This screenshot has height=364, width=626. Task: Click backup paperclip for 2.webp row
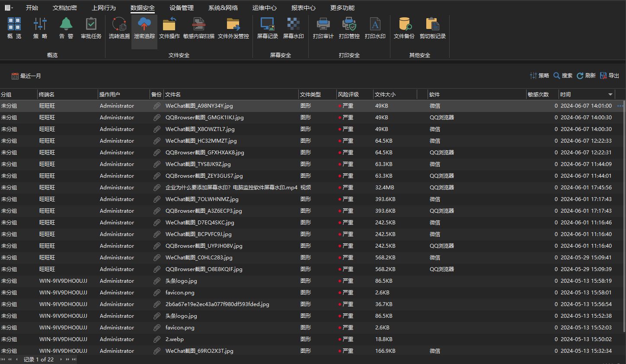(156, 339)
